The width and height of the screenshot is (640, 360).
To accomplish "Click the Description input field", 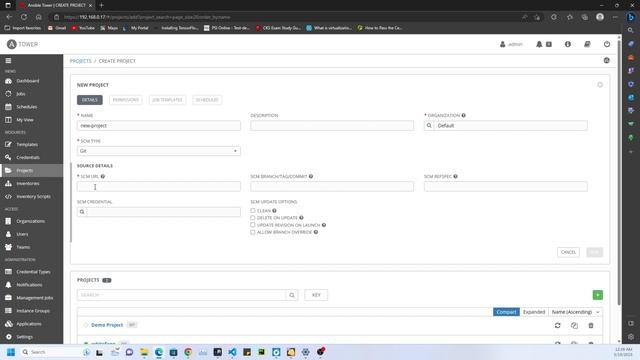I will click(332, 126).
